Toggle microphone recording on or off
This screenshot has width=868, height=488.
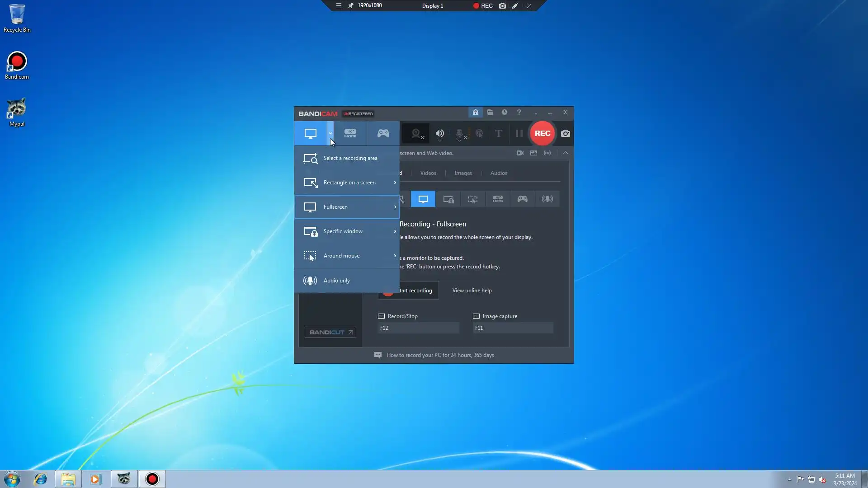tap(459, 133)
